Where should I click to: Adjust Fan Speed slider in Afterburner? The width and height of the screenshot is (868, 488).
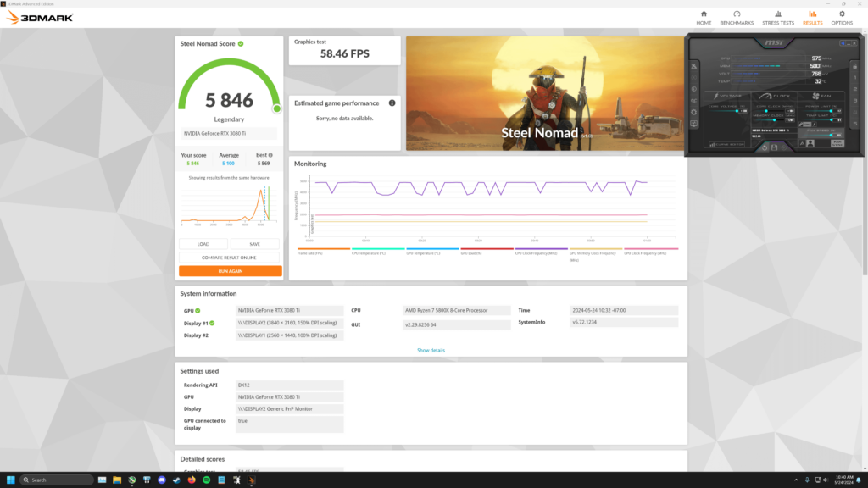(x=818, y=135)
